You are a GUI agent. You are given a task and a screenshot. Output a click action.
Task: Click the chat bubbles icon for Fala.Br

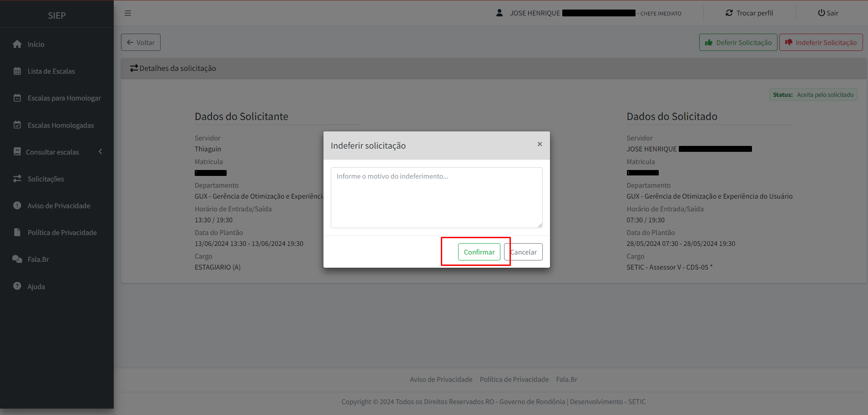(17, 259)
